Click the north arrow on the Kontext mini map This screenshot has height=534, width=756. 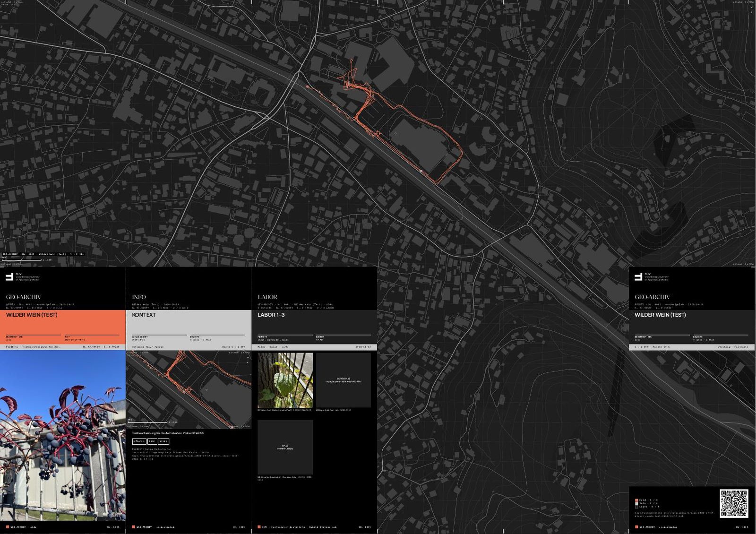[248, 360]
